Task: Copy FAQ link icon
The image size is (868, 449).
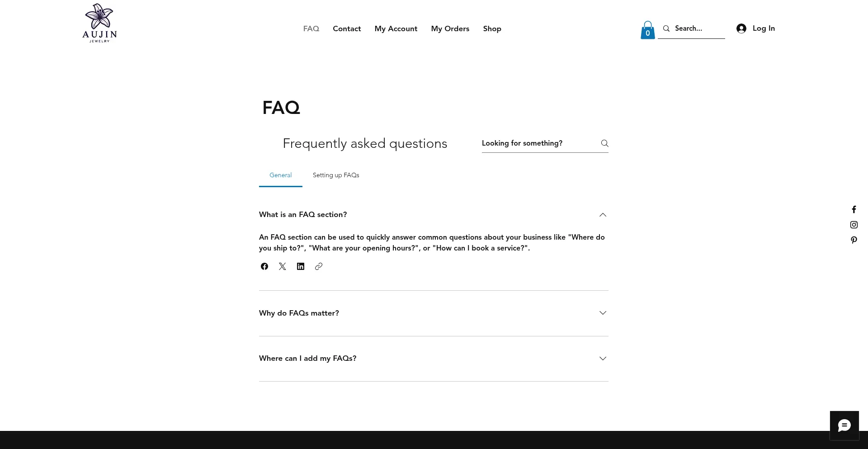Action: (319, 266)
